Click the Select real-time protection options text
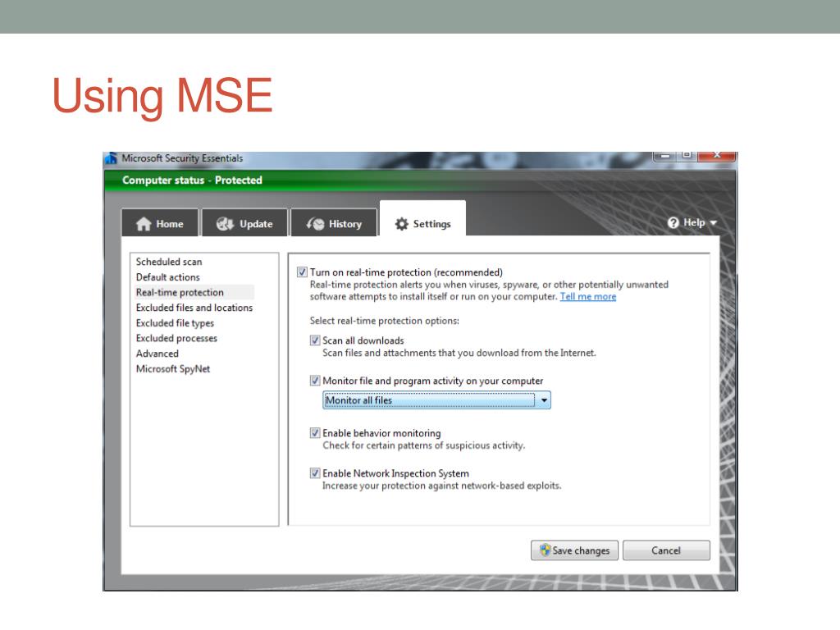This screenshot has height=630, width=840. point(384,321)
